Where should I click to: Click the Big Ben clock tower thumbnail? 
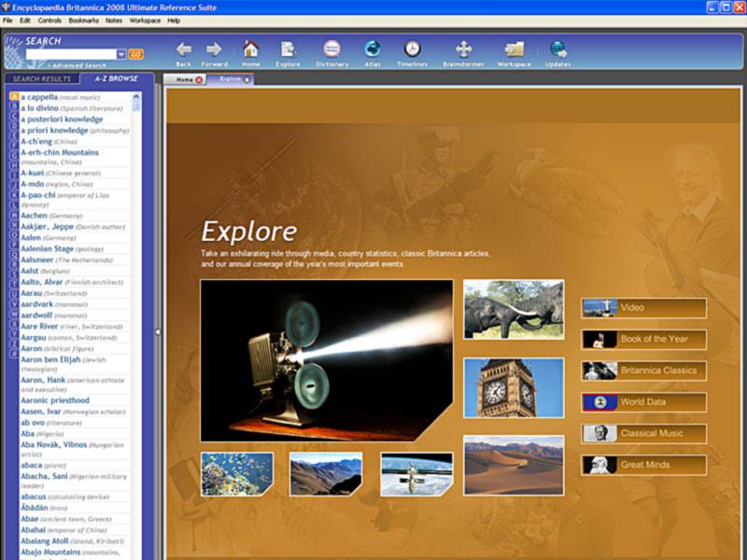[514, 387]
